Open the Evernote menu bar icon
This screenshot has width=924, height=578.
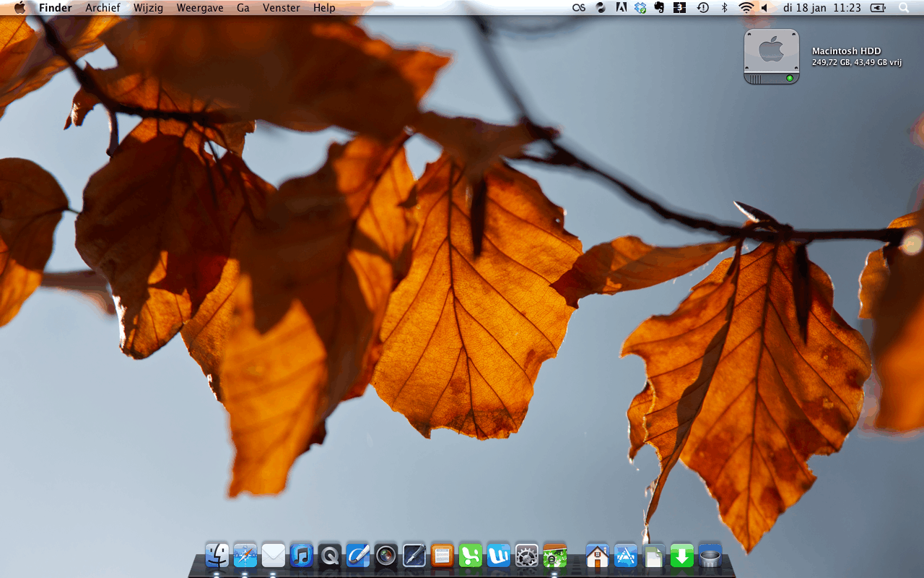[659, 8]
